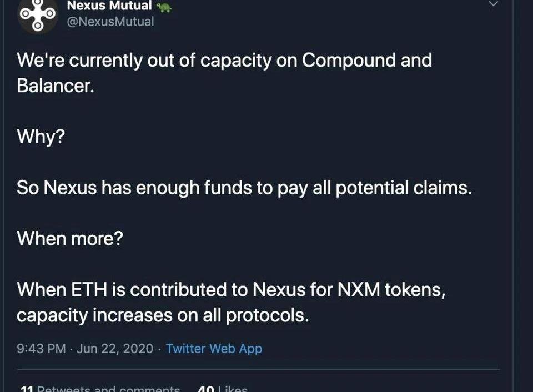Open the Nexus Mutual display name link
Image resolution: width=533 pixels, height=392 pixels.
click(109, 7)
